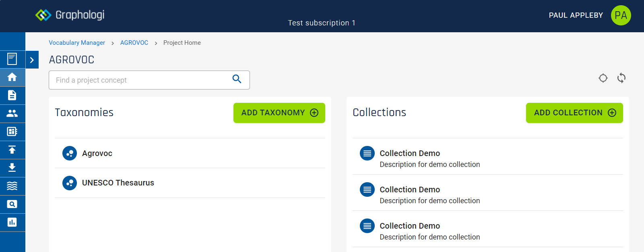Select the download arrow icon in sidebar

(x=12, y=168)
